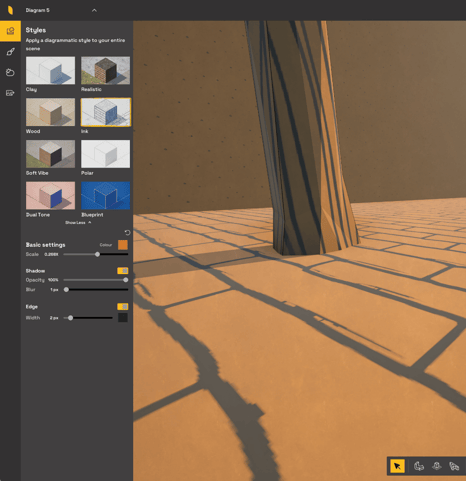Select the Ink style thumbnail
466x481 pixels.
(x=105, y=112)
